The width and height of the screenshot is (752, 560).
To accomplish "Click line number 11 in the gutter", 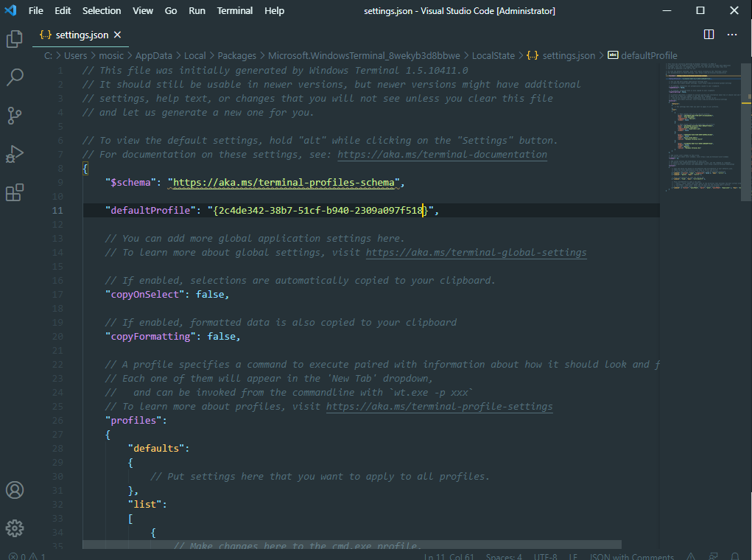I will [57, 210].
